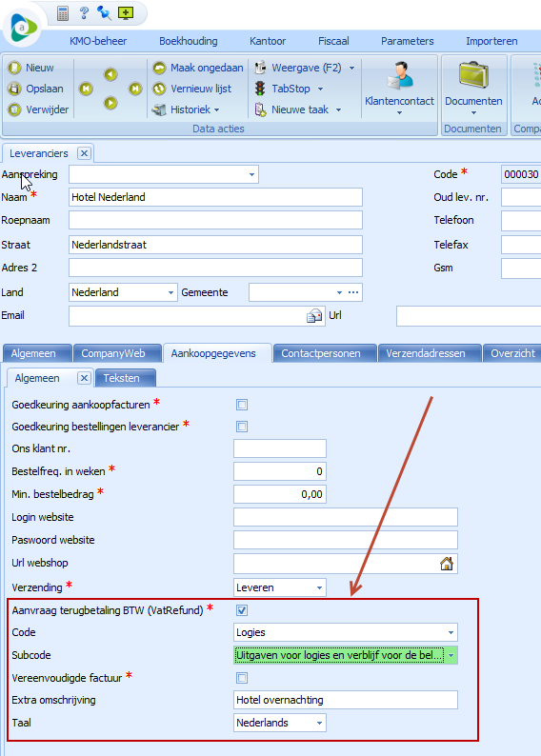Click the house icon beside Url webshop
Screen dimensions: 541x756
[447, 563]
